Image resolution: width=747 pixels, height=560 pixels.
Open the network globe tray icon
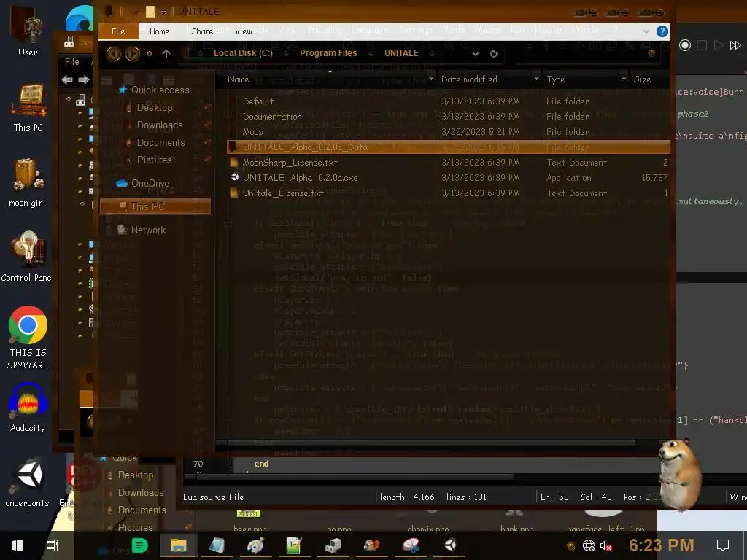click(589, 545)
